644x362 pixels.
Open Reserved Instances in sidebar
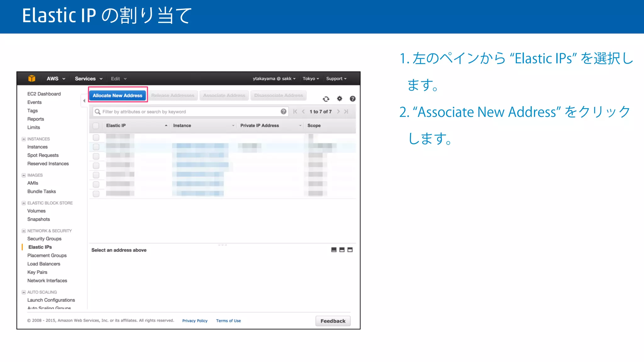[x=48, y=164]
